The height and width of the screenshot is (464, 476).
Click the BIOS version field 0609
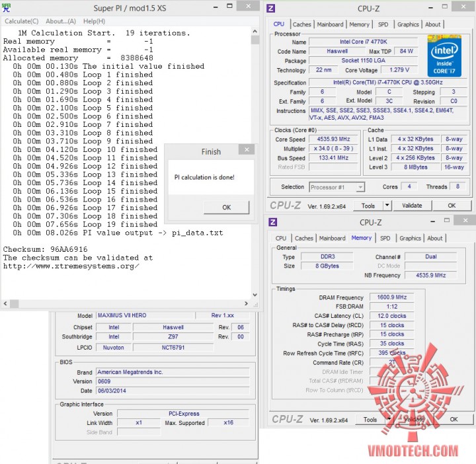173,381
